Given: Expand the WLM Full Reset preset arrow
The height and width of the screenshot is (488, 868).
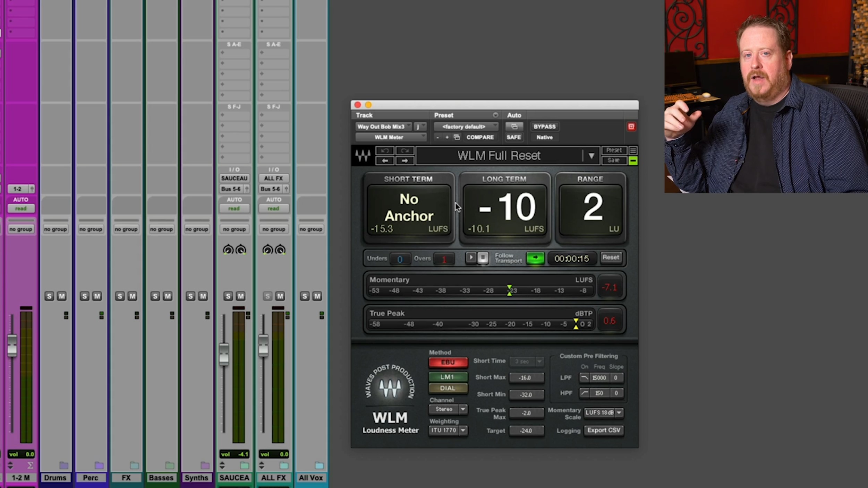Looking at the screenshot, I should point(591,156).
